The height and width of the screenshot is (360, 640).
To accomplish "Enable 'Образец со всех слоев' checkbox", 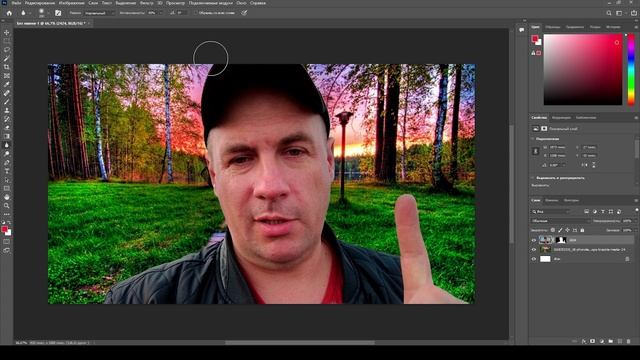I will tap(196, 13).
